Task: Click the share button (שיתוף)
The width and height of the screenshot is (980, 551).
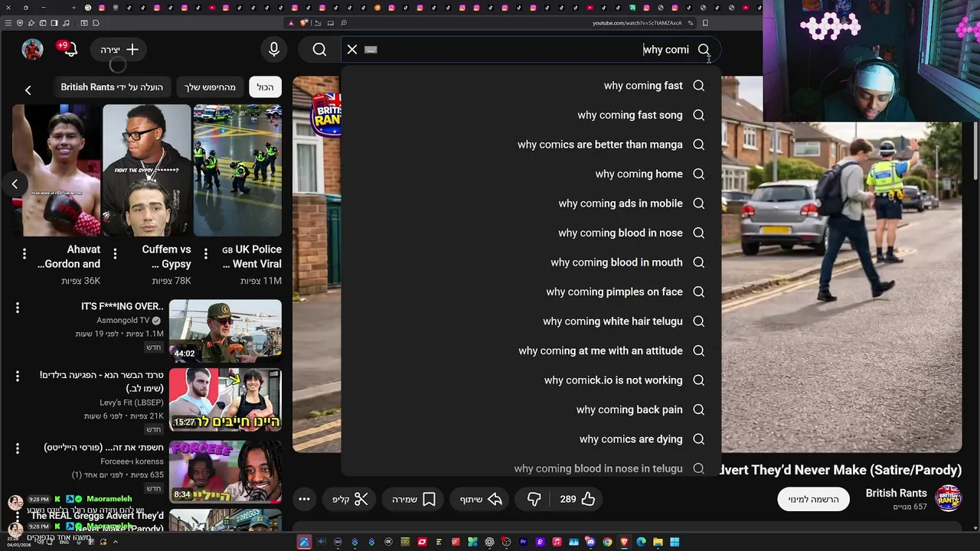Action: (x=481, y=499)
